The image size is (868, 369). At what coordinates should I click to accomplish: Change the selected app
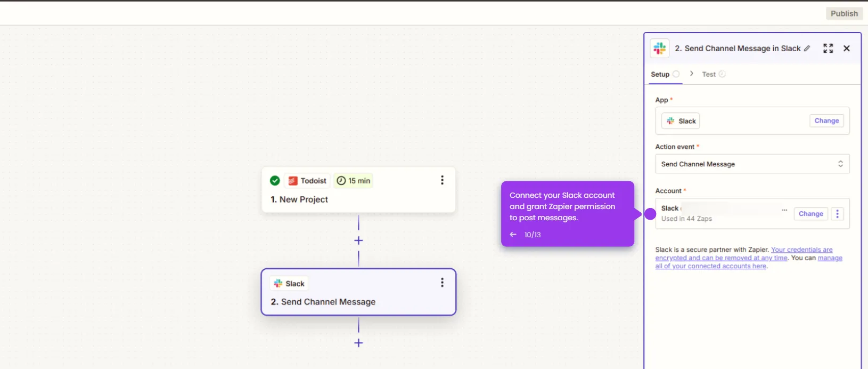coord(826,121)
